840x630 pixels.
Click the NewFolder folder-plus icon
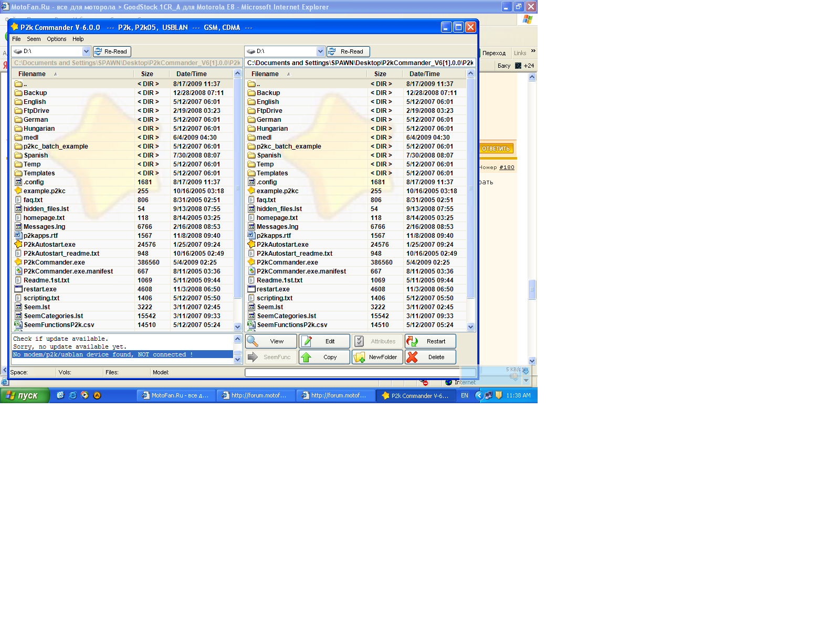coord(360,358)
